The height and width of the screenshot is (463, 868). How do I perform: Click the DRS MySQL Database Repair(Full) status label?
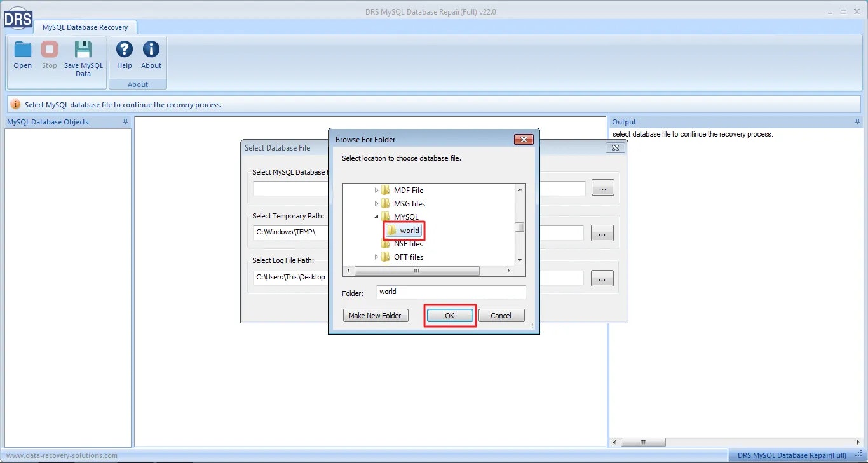792,455
